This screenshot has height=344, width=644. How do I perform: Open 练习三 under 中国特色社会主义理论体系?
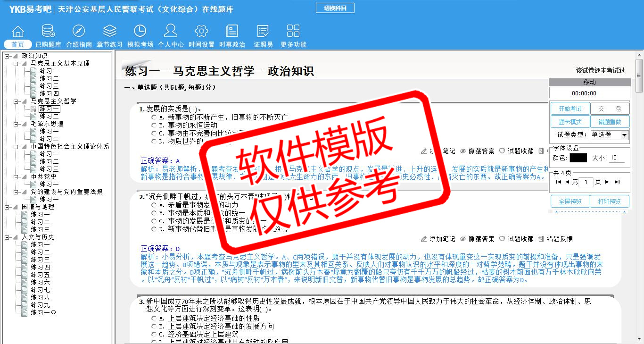50,169
